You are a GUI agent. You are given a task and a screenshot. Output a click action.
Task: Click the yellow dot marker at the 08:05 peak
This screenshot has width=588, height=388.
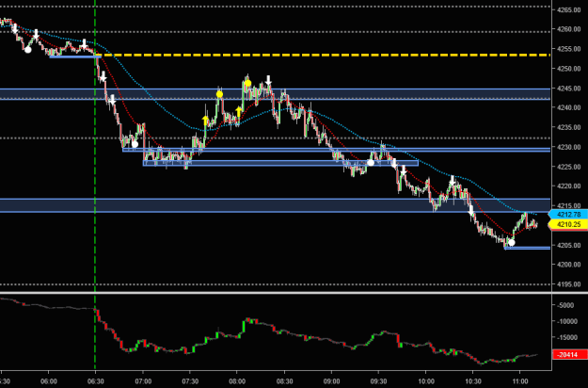click(x=247, y=83)
